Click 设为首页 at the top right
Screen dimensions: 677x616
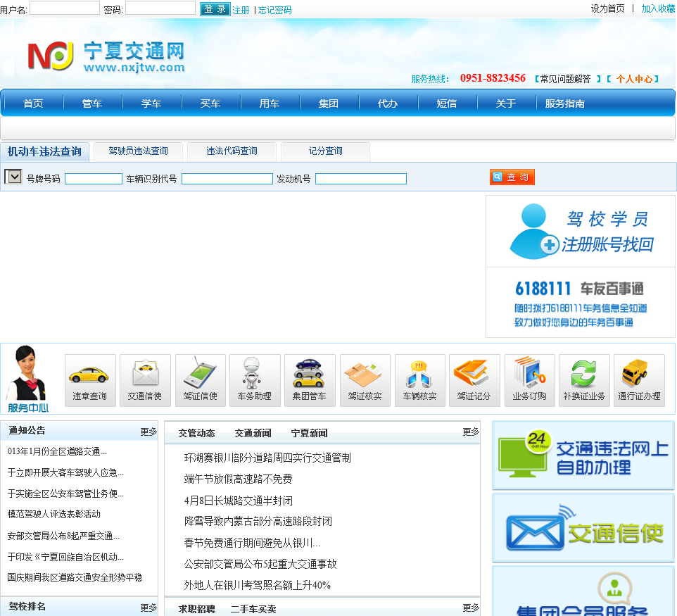[x=607, y=8]
